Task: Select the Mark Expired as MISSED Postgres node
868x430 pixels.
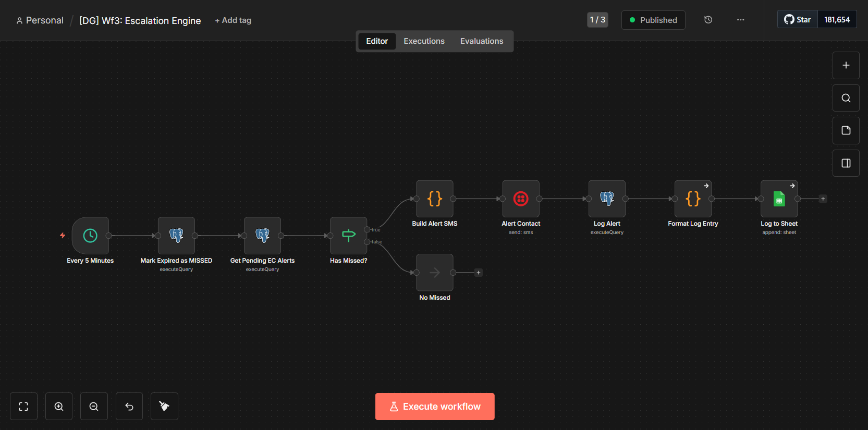Action: click(x=176, y=236)
